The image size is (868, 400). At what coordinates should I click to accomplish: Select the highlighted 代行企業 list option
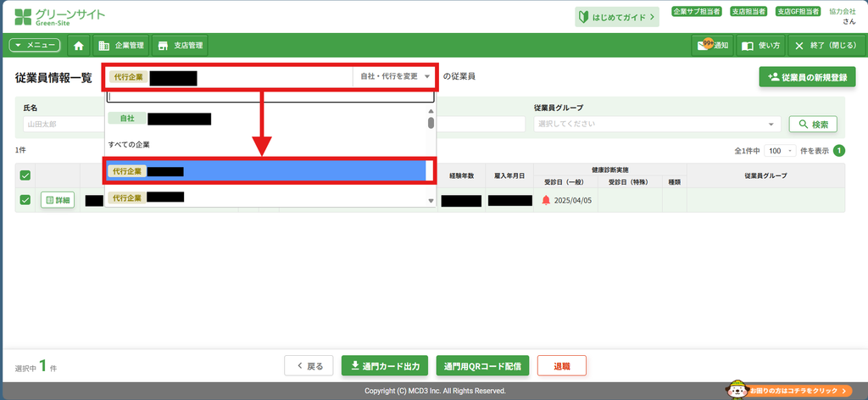tap(266, 171)
